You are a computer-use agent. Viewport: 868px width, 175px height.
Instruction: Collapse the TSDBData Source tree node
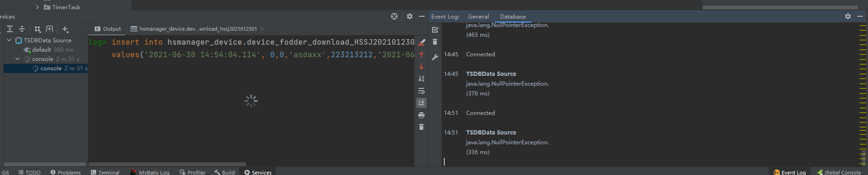[9, 40]
